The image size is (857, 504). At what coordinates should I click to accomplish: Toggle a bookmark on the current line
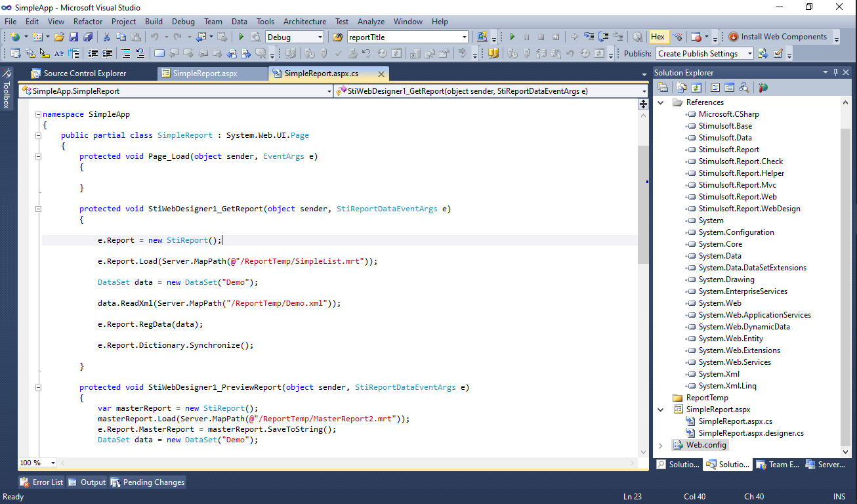pyautogui.click(x=159, y=54)
